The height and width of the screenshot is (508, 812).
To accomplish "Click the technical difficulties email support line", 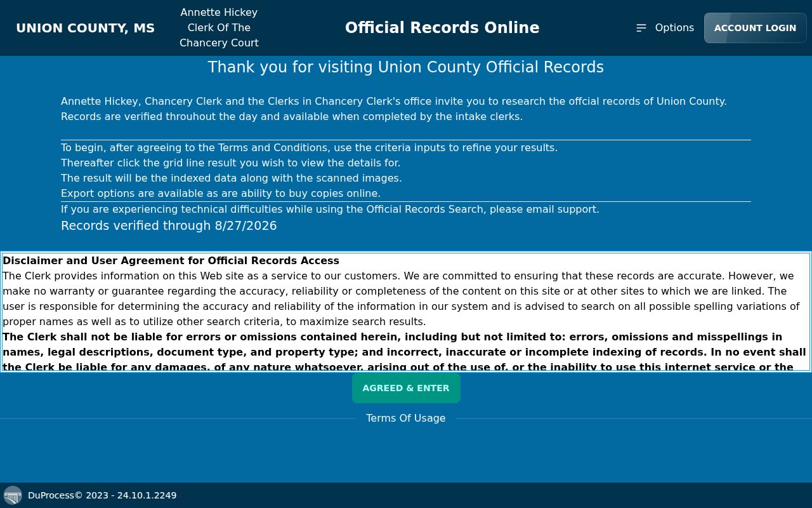I will [x=330, y=209].
